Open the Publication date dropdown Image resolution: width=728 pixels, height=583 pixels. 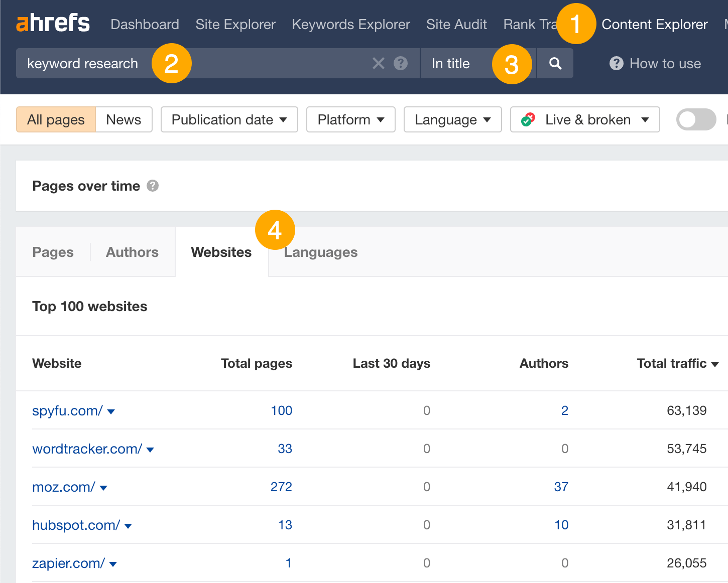coord(228,119)
